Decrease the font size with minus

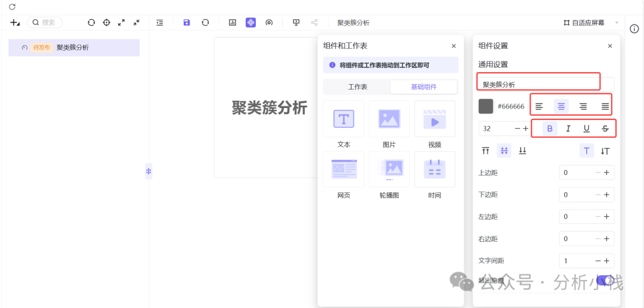click(518, 129)
